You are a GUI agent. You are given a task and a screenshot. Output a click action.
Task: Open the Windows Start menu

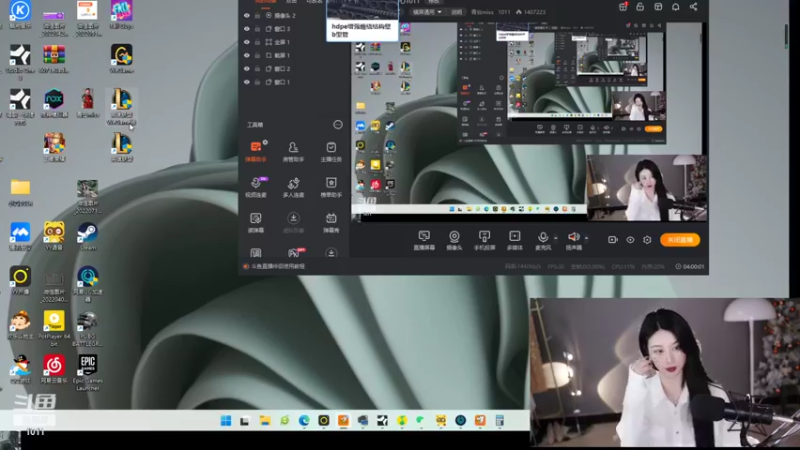click(226, 420)
